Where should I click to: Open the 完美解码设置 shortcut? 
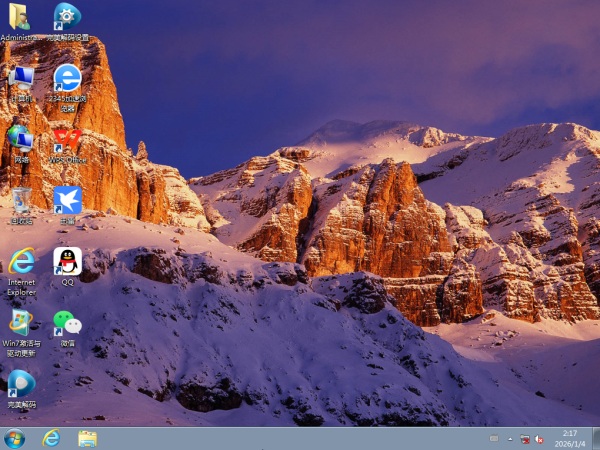coord(67,17)
